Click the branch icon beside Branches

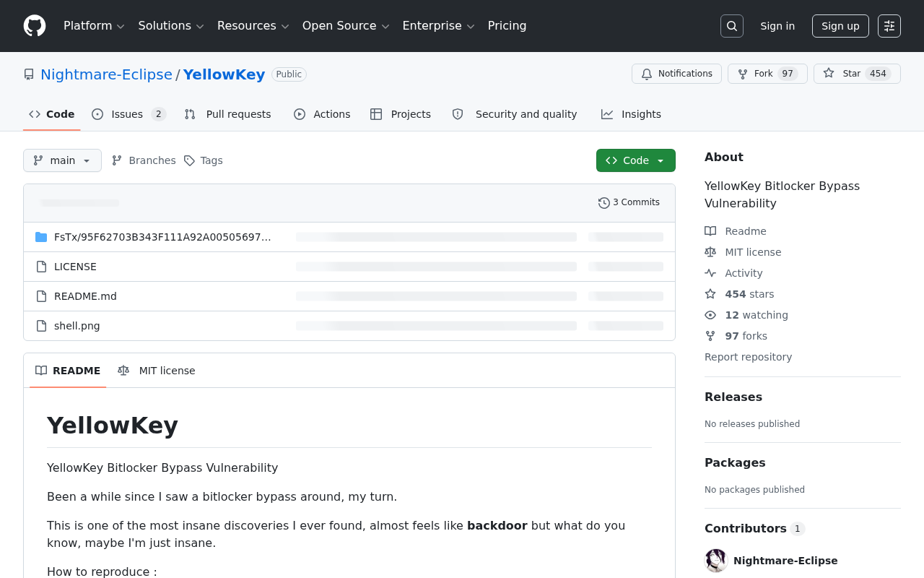tap(117, 160)
